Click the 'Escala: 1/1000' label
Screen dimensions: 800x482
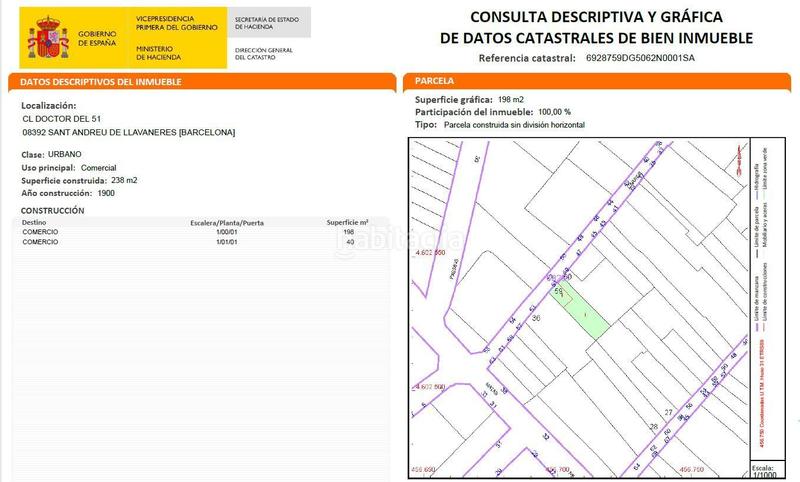[763, 471]
